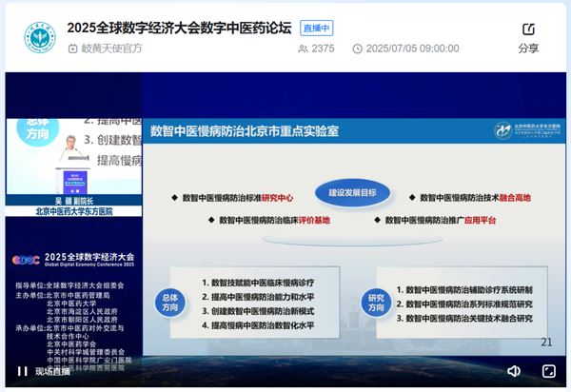Enter fullscreen with the expand icon
Image resolution: width=571 pixels, height=392 pixels.
(549, 371)
